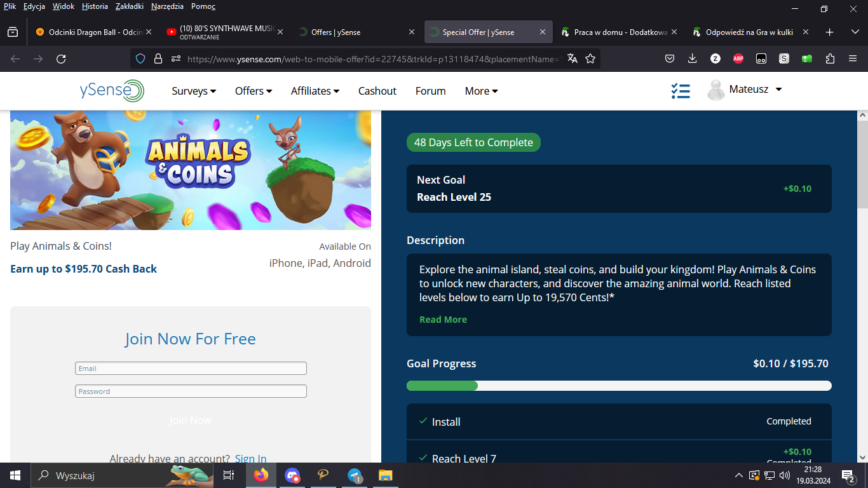The image size is (868, 488).
Task: Open the Firefox downloads panel
Action: pos(693,58)
